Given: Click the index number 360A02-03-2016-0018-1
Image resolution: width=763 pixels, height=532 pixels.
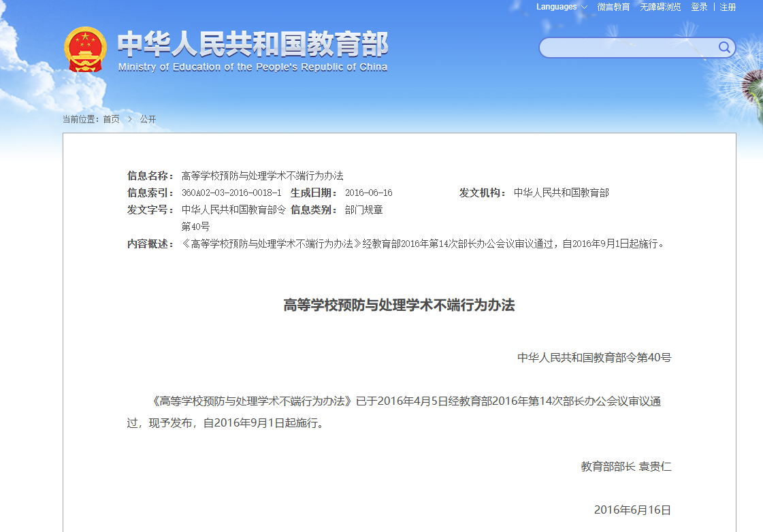Looking at the screenshot, I should (231, 193).
